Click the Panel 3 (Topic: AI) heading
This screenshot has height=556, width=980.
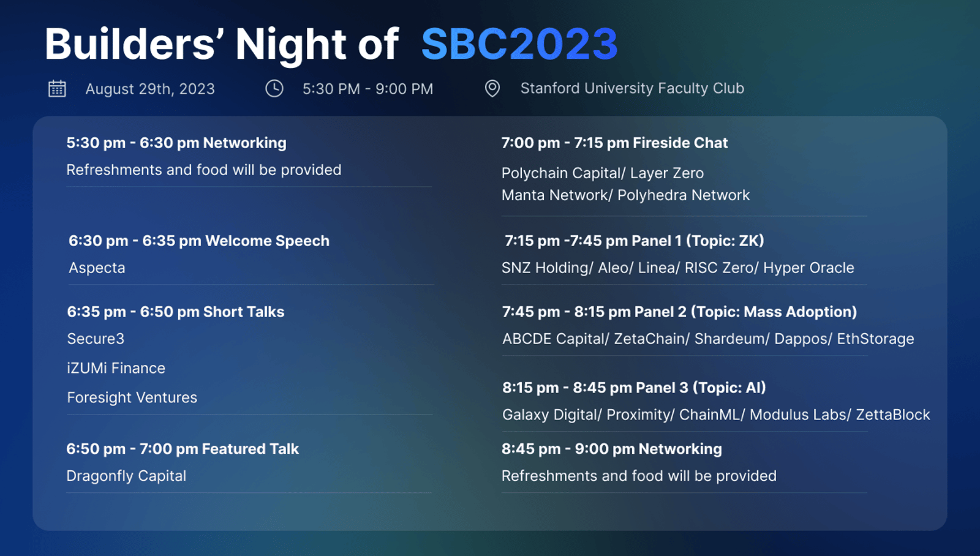click(x=634, y=388)
